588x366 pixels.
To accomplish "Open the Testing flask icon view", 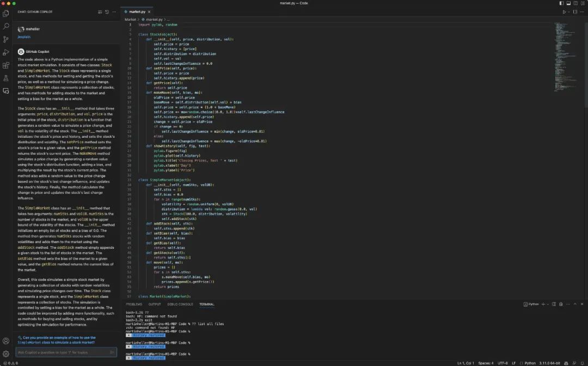I will (6, 78).
